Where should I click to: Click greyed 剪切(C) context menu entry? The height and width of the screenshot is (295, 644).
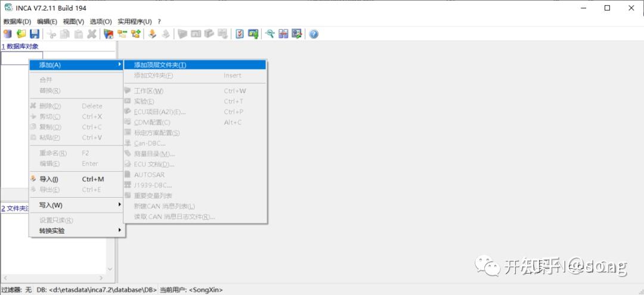(77, 117)
